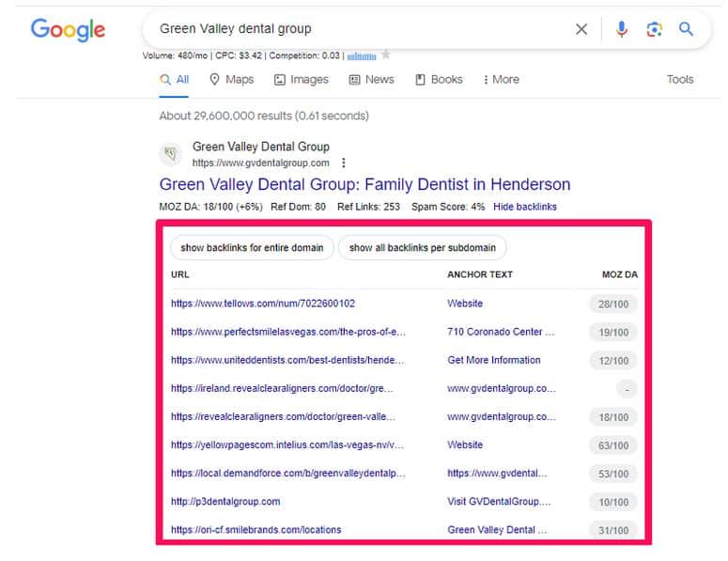The image size is (728, 561).
Task: Clear the search box with X icon
Action: coord(581,29)
